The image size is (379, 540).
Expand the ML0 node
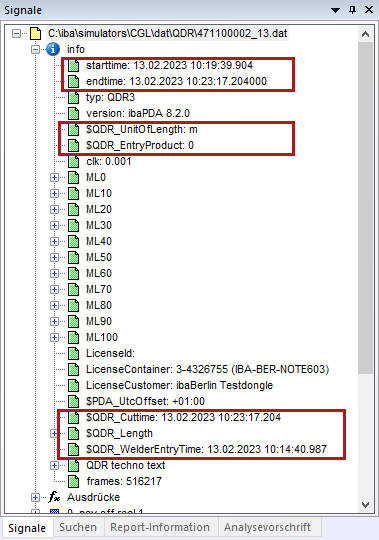click(54, 177)
